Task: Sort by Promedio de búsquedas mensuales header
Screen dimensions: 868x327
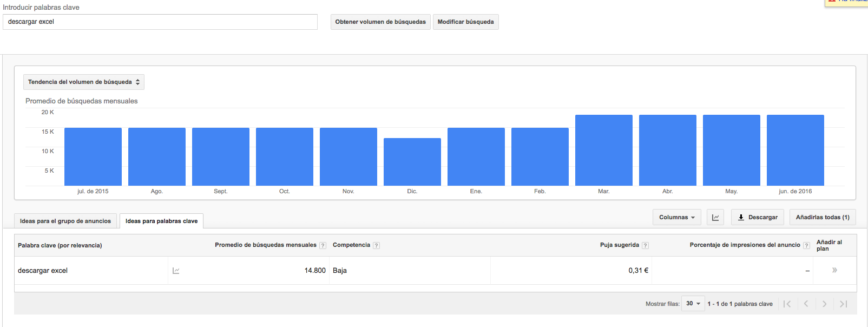Action: pos(266,245)
